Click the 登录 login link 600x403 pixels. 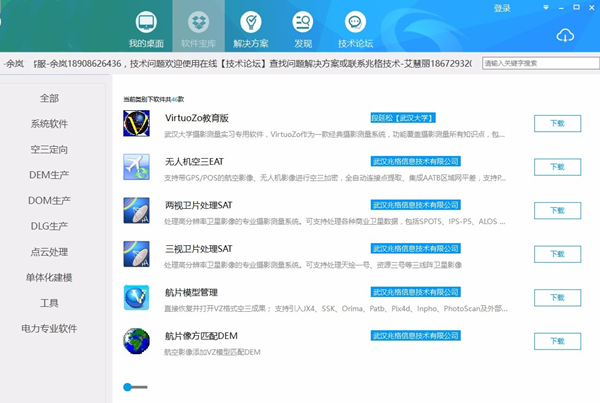coord(502,9)
